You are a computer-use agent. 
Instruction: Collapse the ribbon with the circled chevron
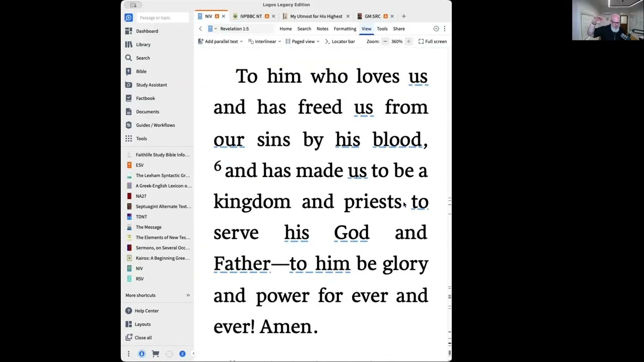tap(436, 29)
